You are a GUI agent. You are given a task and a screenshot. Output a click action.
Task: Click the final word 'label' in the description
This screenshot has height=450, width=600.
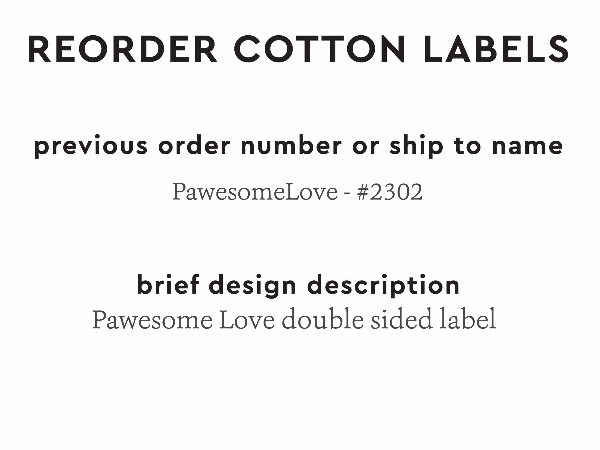(x=470, y=321)
